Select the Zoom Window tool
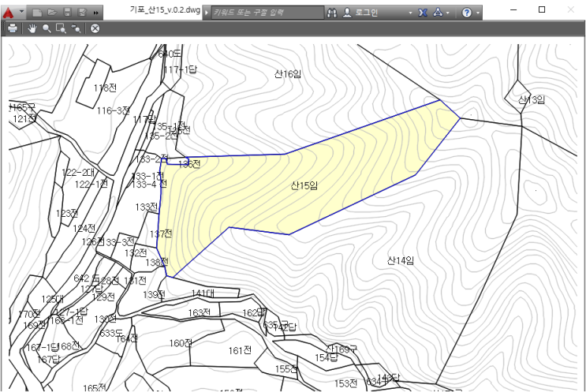Screen dimensions: 586x392 click(61, 28)
